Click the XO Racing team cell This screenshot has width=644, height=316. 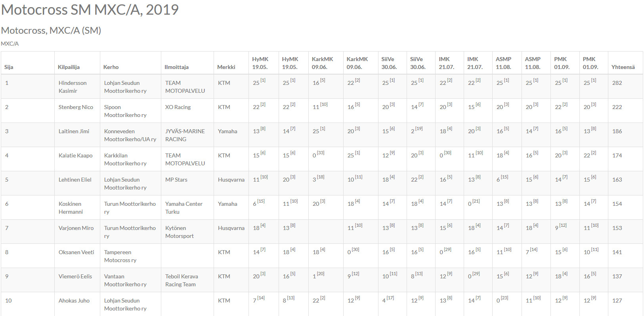pyautogui.click(x=178, y=107)
